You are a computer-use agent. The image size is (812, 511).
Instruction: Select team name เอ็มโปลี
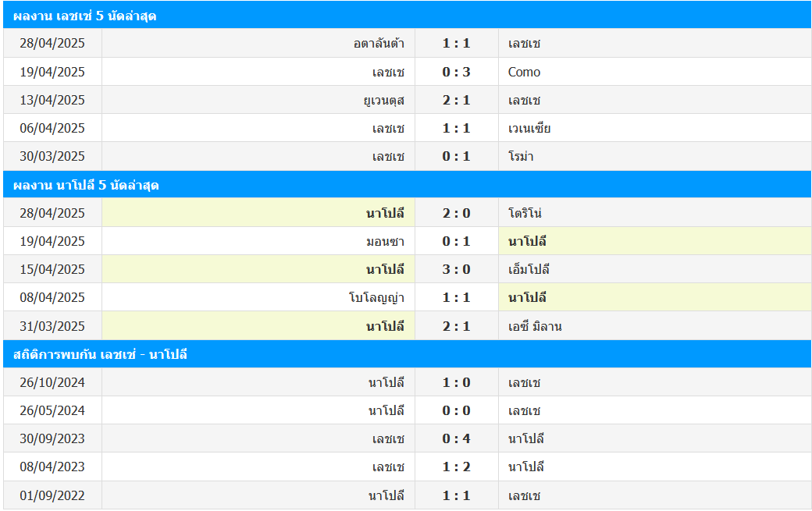529,269
